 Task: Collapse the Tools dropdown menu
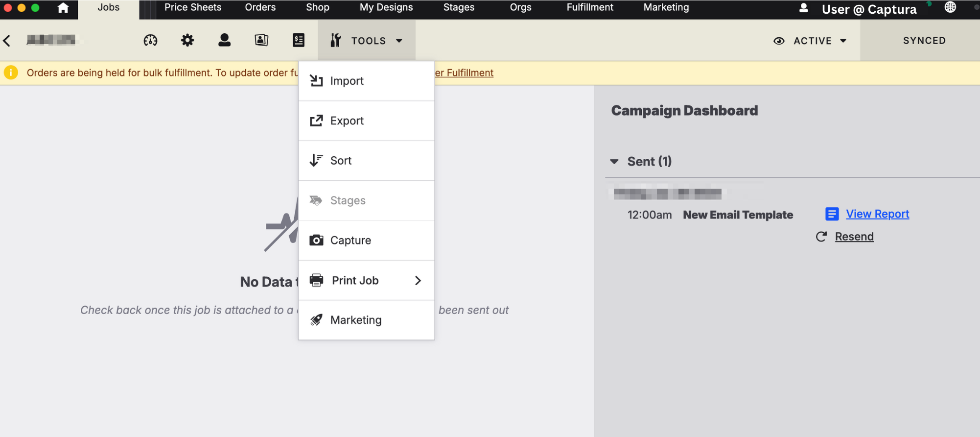point(367,40)
